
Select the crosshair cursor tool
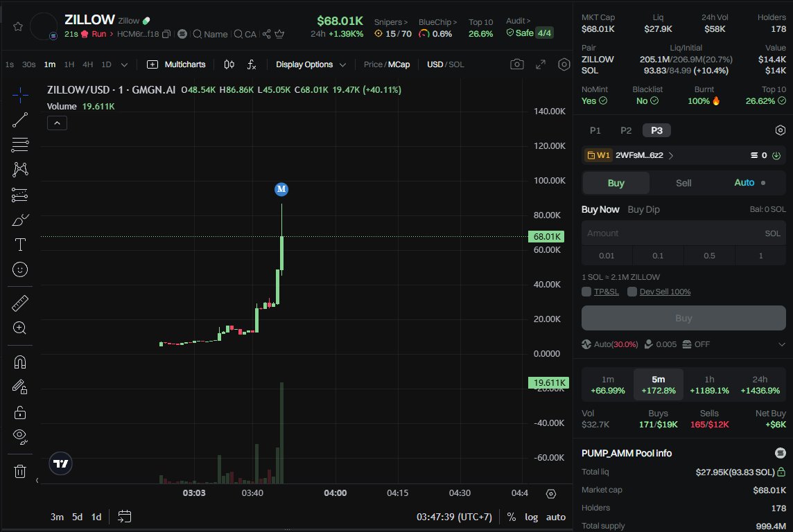(x=20, y=94)
